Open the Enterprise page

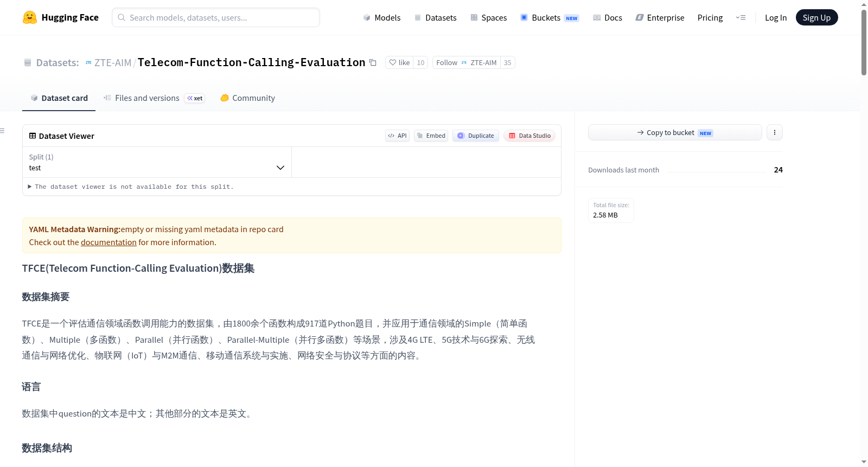(x=660, y=17)
